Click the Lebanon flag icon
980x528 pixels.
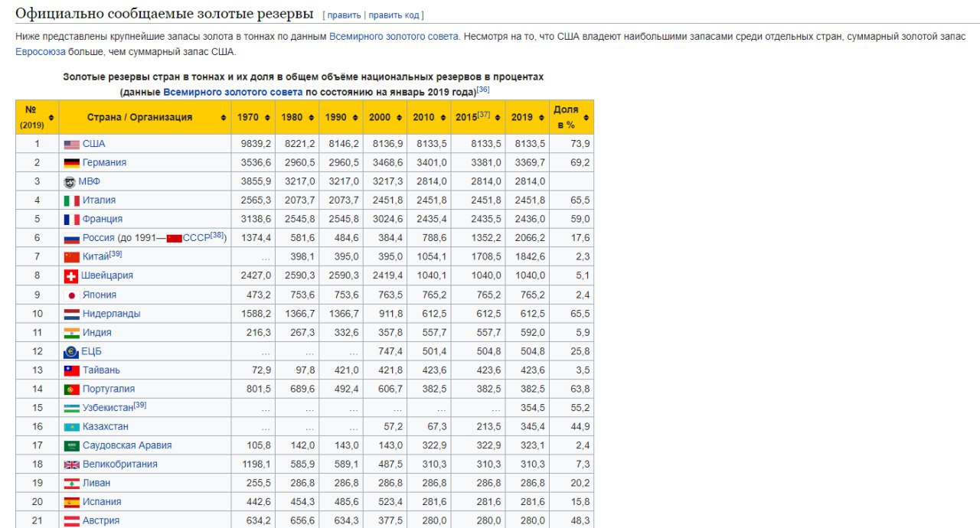coord(71,484)
